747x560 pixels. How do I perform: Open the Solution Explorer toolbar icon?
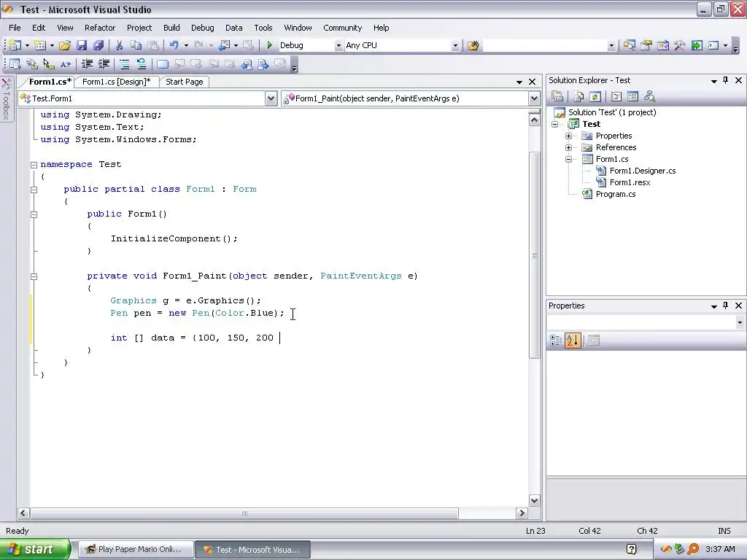629,45
